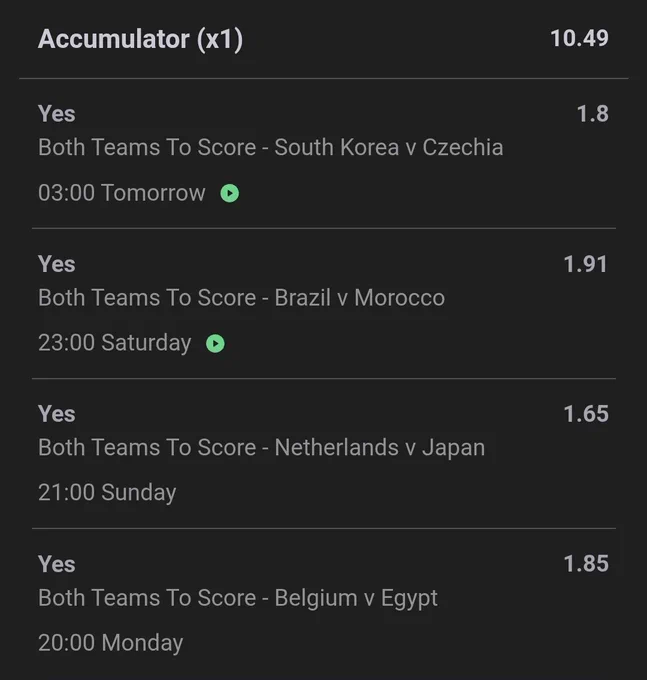Click the 1.85 odds value
Image resolution: width=647 pixels, height=680 pixels.
pyautogui.click(x=586, y=564)
